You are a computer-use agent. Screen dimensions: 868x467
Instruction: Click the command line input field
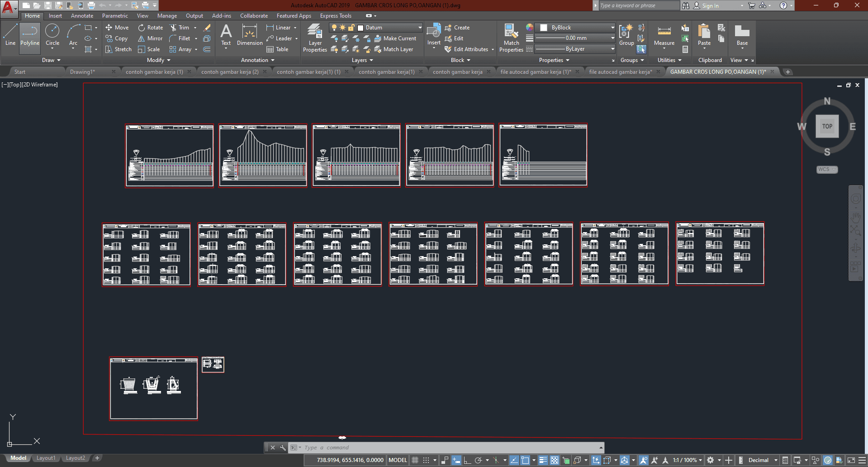click(x=448, y=448)
